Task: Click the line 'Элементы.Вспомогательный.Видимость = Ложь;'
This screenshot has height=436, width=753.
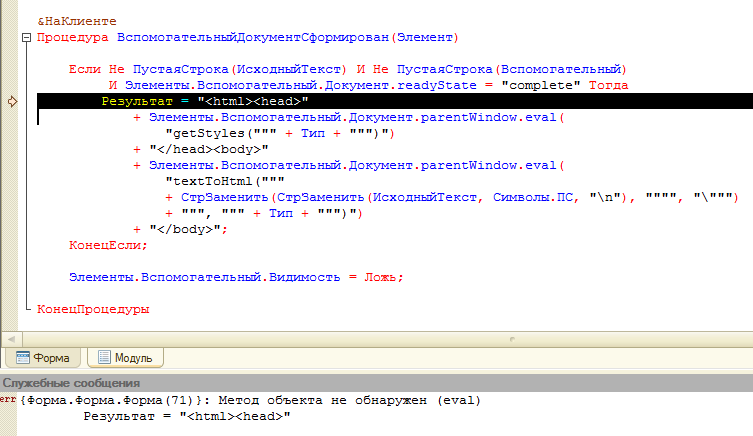Action: pyautogui.click(x=236, y=278)
